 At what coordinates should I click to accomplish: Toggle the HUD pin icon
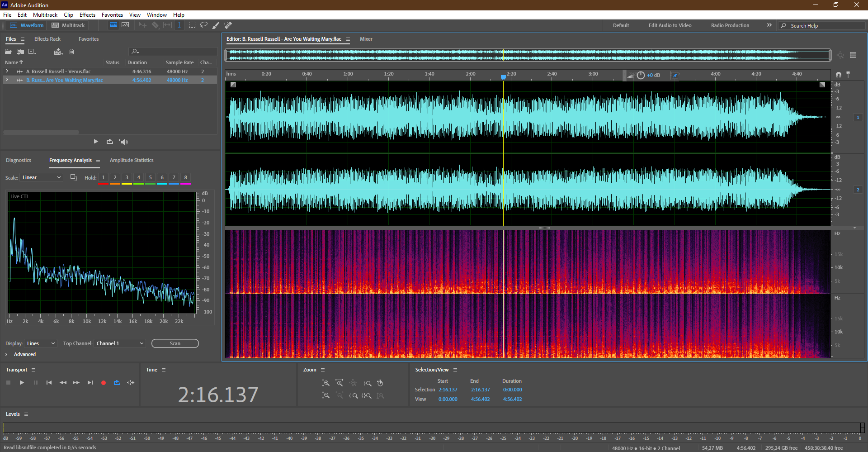[x=675, y=75]
